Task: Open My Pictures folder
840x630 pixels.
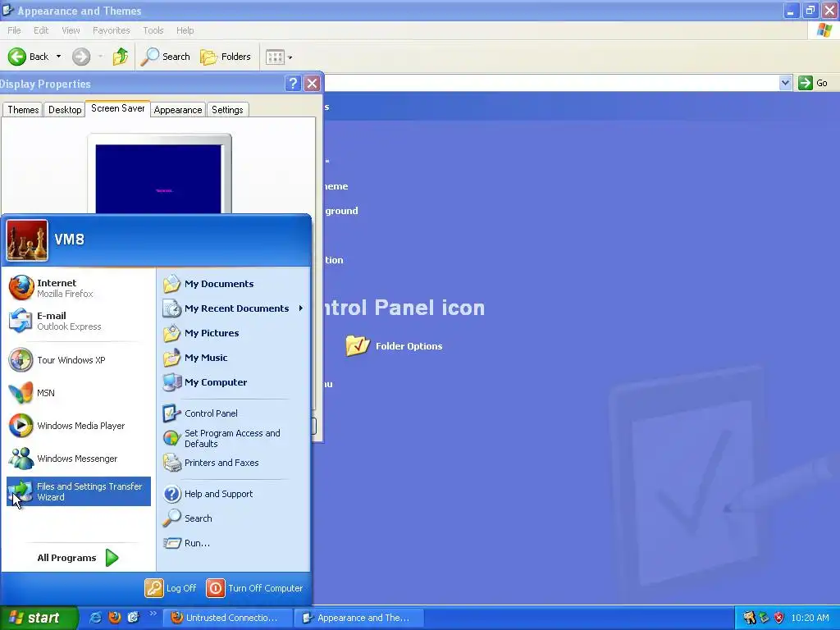Action: [234, 333]
